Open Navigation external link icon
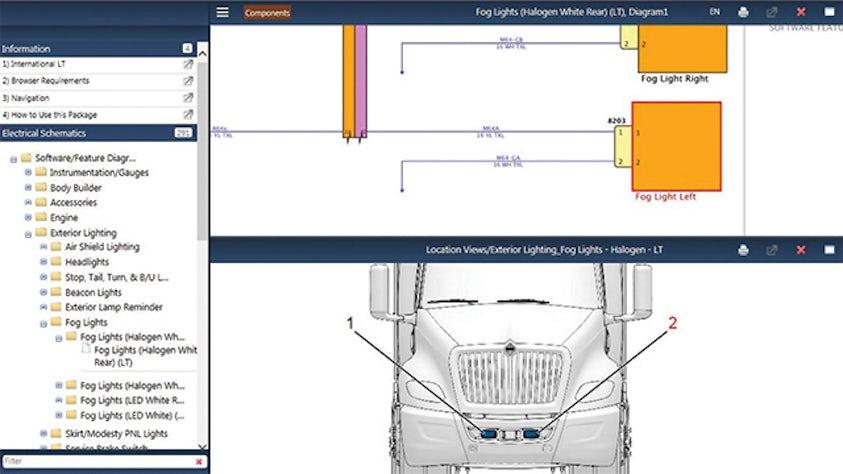 coord(188,98)
